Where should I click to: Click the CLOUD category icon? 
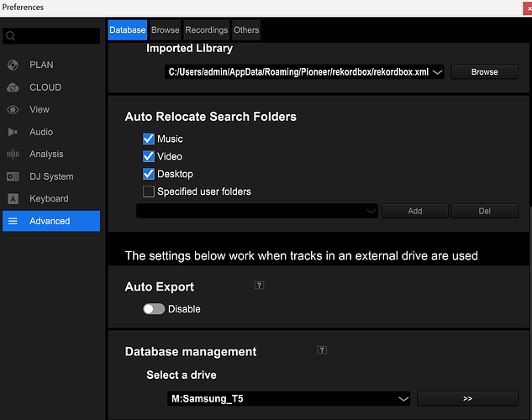pos(13,87)
